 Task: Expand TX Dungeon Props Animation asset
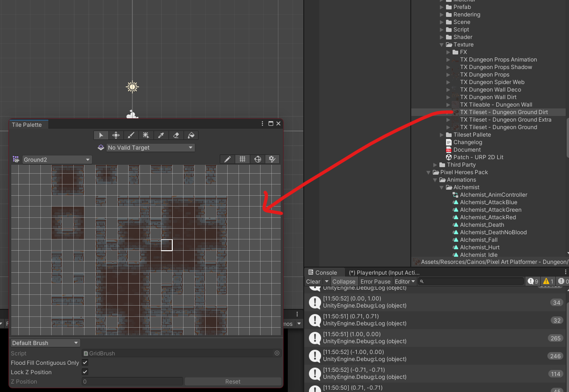tap(448, 60)
